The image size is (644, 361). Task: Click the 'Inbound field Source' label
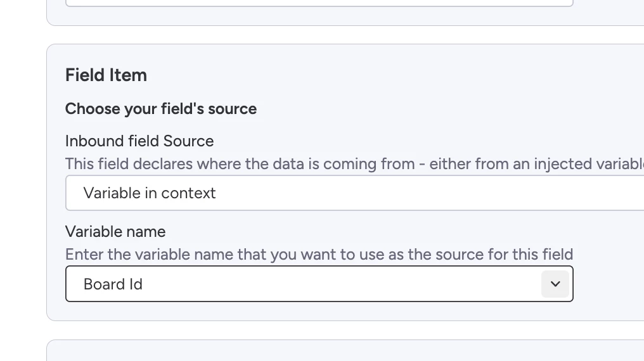(139, 141)
